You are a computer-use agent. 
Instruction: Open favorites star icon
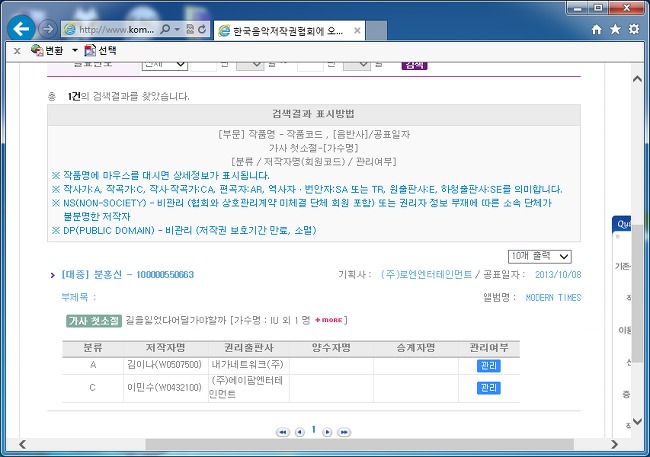pyautogui.click(x=615, y=29)
